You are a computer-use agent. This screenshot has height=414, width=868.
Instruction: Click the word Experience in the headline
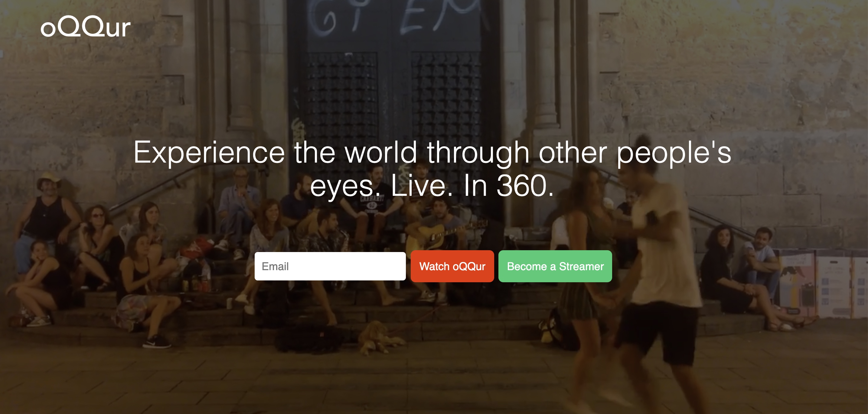click(x=209, y=153)
